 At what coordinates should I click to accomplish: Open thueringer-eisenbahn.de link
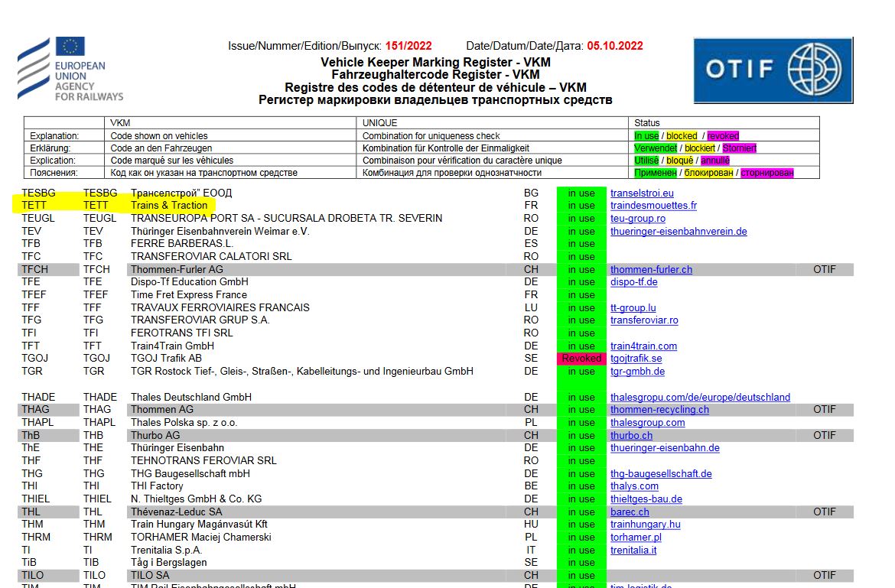665,448
